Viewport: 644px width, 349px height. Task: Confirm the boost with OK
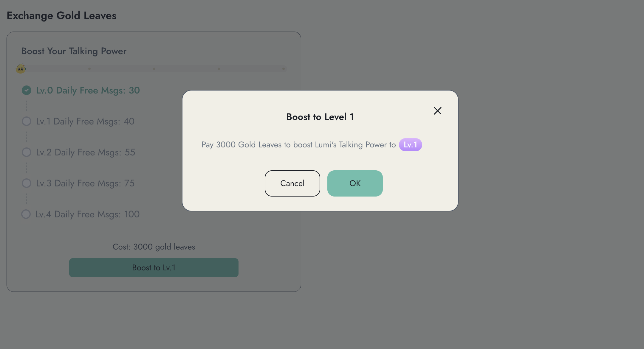pos(355,183)
